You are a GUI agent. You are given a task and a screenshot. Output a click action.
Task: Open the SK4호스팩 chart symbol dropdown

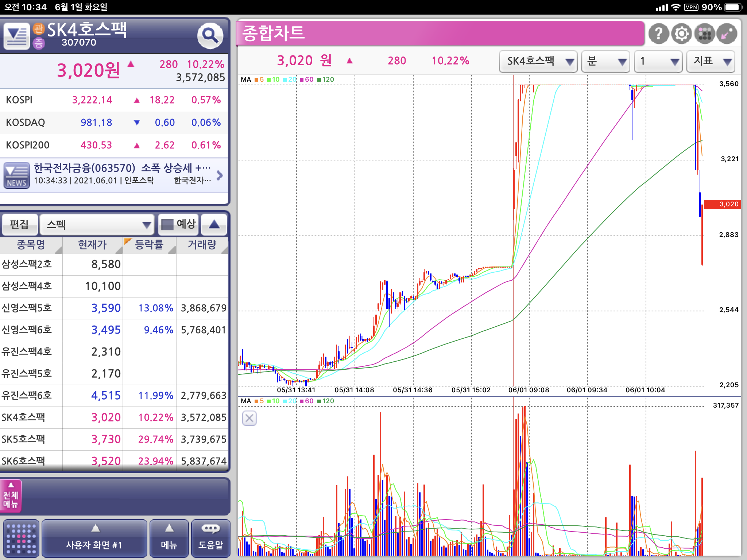538,61
